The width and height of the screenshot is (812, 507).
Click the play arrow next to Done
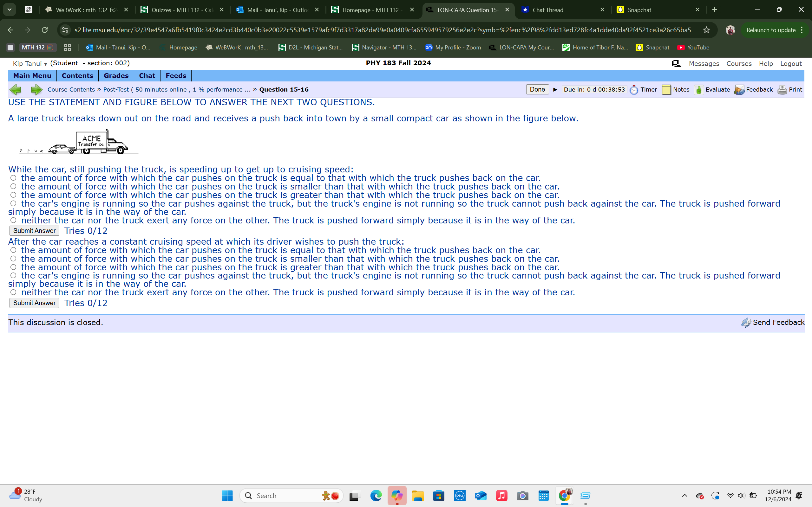(555, 90)
